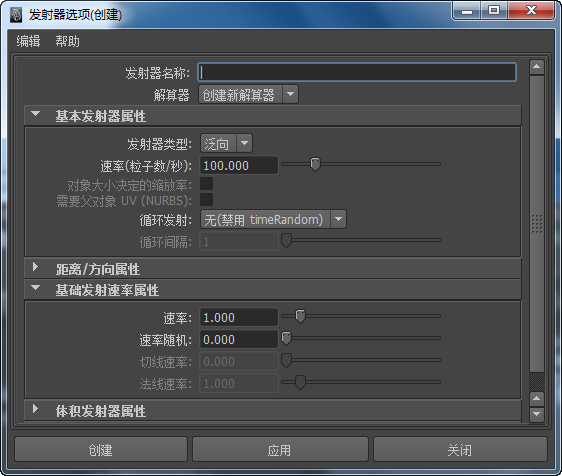
Task: Collapse 基础发射速率属性 section
Action: (35, 287)
